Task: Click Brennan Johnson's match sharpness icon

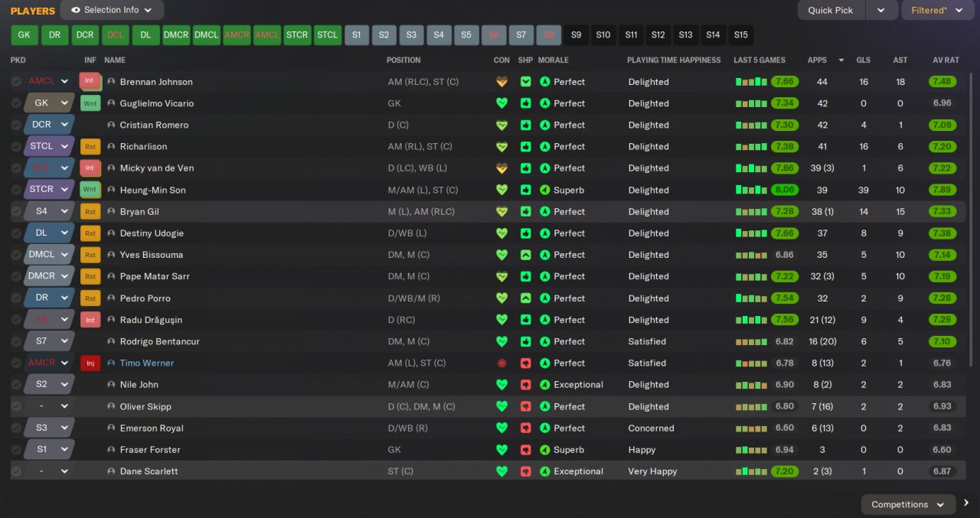Action: [x=525, y=82]
